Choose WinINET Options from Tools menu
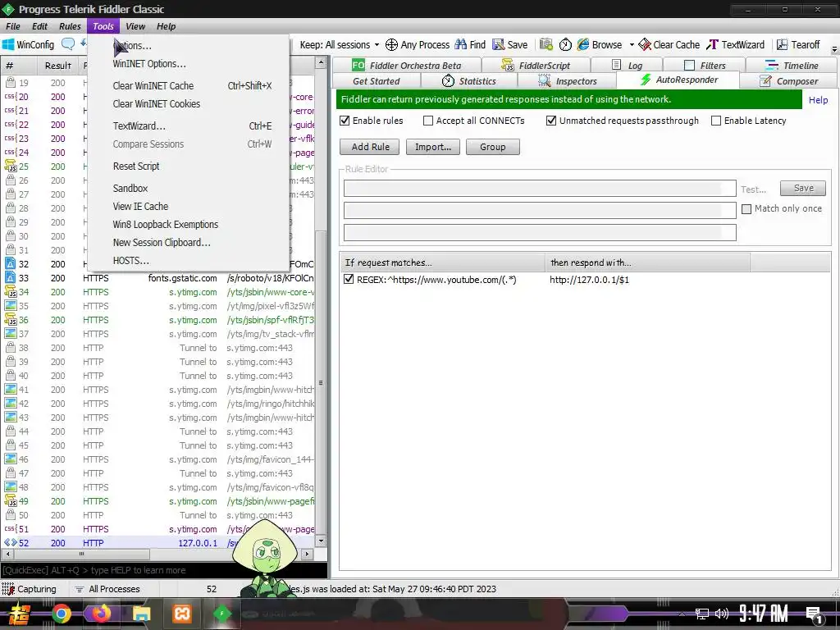 (x=149, y=63)
